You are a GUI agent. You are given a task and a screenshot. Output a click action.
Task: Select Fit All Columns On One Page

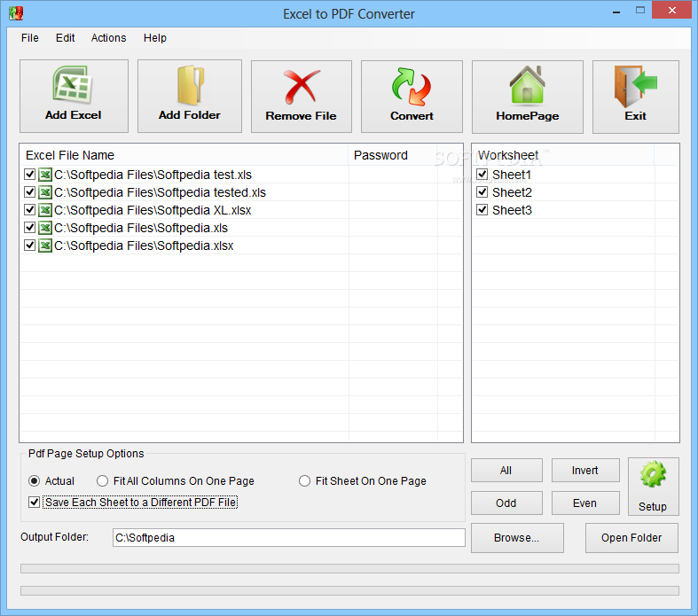(x=102, y=480)
